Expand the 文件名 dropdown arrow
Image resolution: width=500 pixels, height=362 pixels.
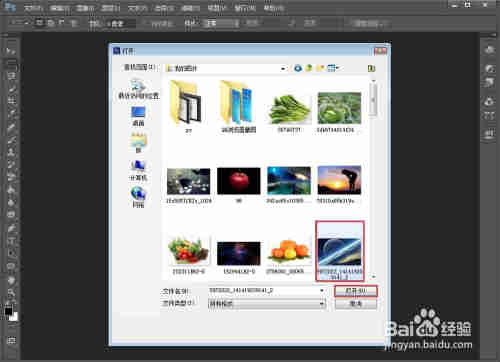coord(322,291)
